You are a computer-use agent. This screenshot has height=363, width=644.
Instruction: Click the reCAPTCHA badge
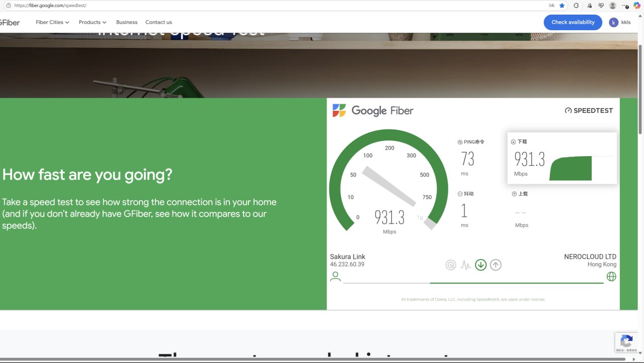click(626, 342)
